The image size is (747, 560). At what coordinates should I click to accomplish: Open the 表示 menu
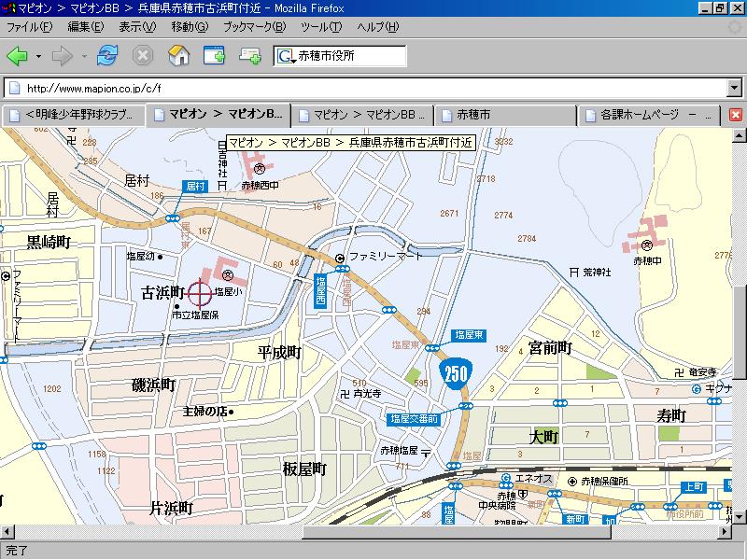point(137,27)
